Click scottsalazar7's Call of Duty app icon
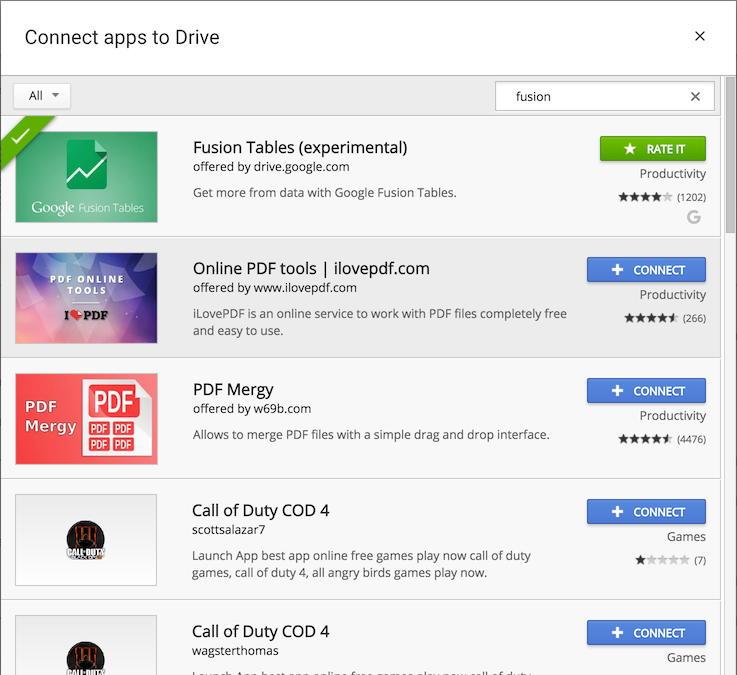737x675 pixels. pos(86,540)
